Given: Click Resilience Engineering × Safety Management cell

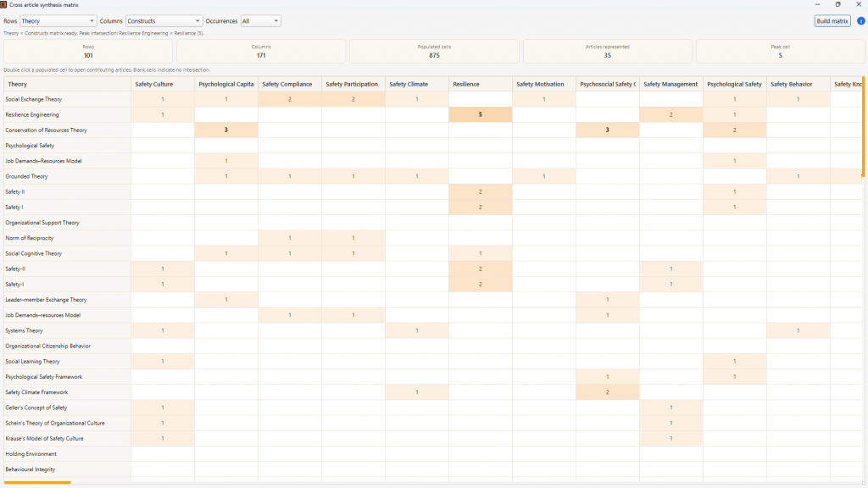Looking at the screenshot, I should 671,114.
